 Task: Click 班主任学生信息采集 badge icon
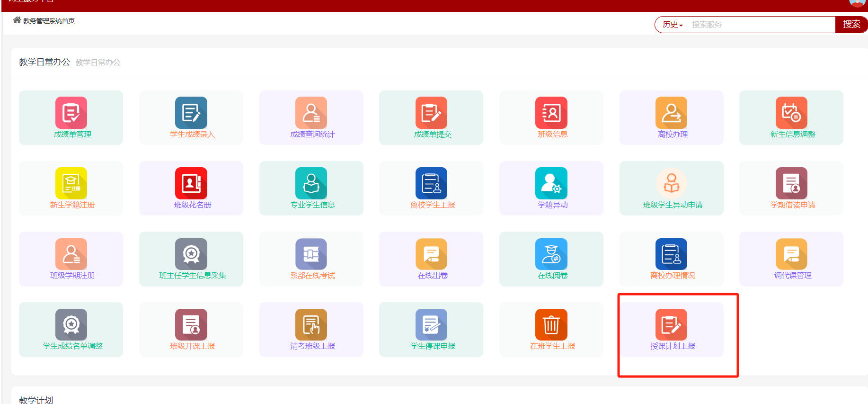click(x=191, y=254)
